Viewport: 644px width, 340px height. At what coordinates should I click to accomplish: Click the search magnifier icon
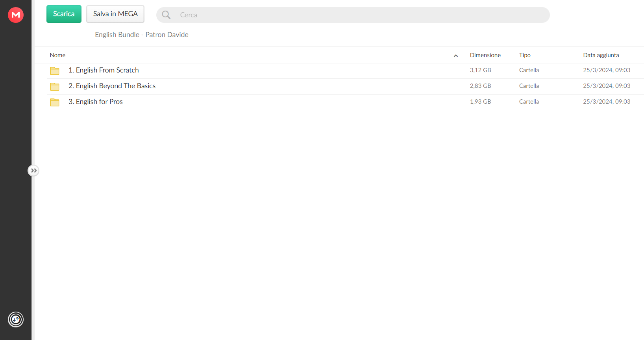(x=166, y=15)
